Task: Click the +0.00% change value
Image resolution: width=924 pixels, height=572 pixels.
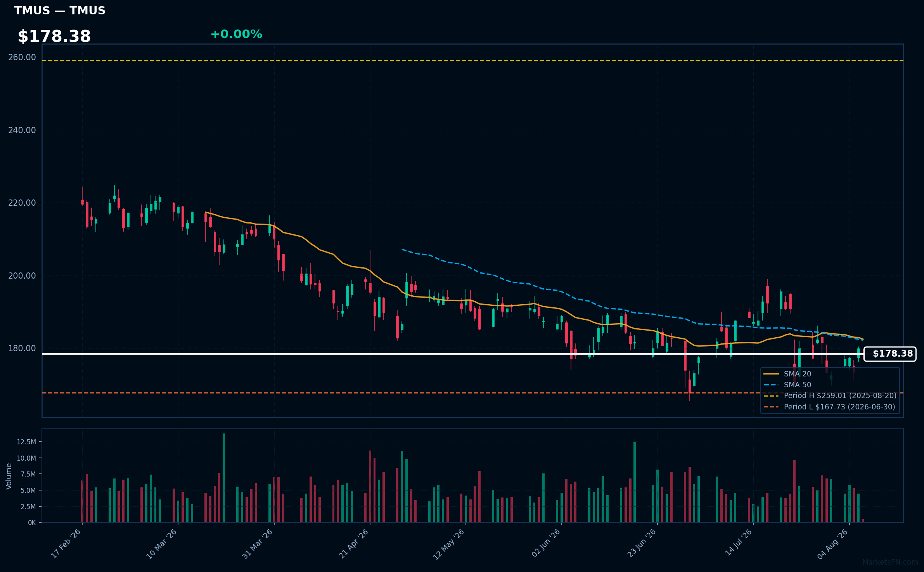Action: point(236,34)
